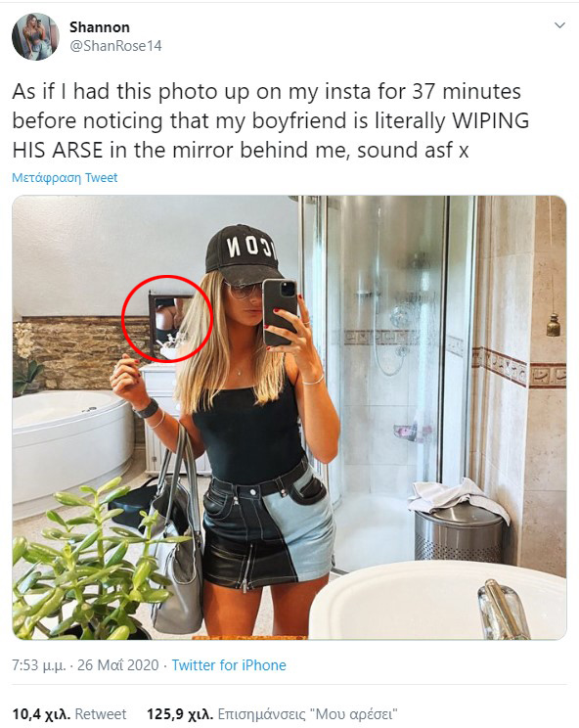Click the red circled mirror in the photo
Screen dimensions: 579x728
(167, 319)
